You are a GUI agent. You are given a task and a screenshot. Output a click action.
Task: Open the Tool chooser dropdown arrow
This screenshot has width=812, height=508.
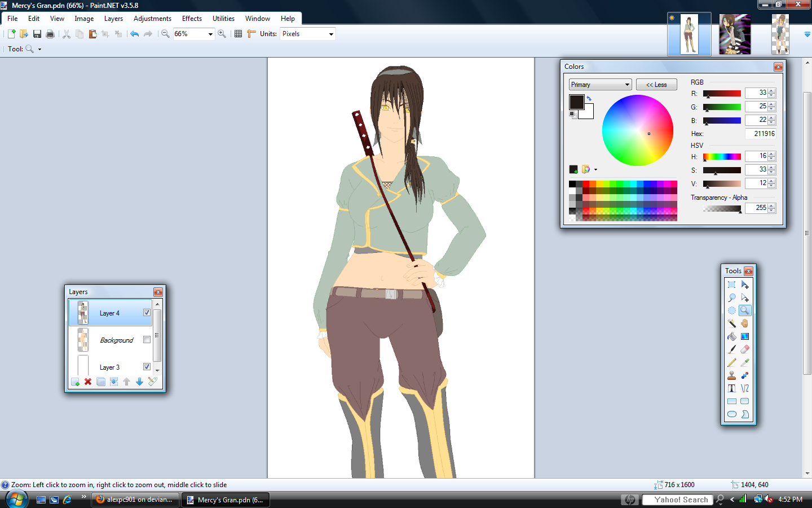coord(39,50)
